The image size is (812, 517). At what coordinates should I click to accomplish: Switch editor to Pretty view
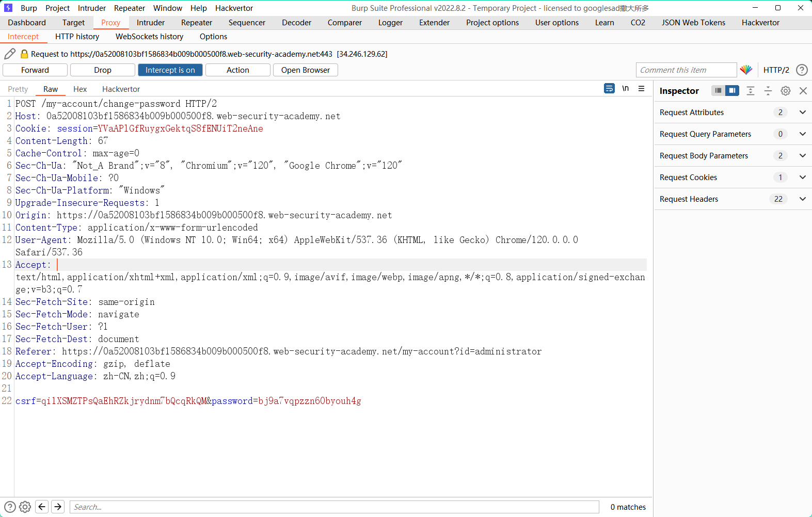[x=18, y=89]
